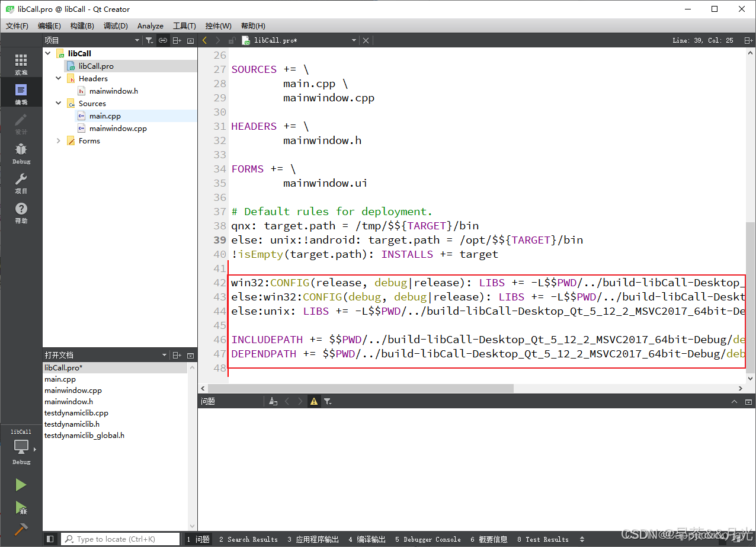The width and height of the screenshot is (756, 547).
Task: Select mainwindow.h in project tree
Action: [x=114, y=91]
